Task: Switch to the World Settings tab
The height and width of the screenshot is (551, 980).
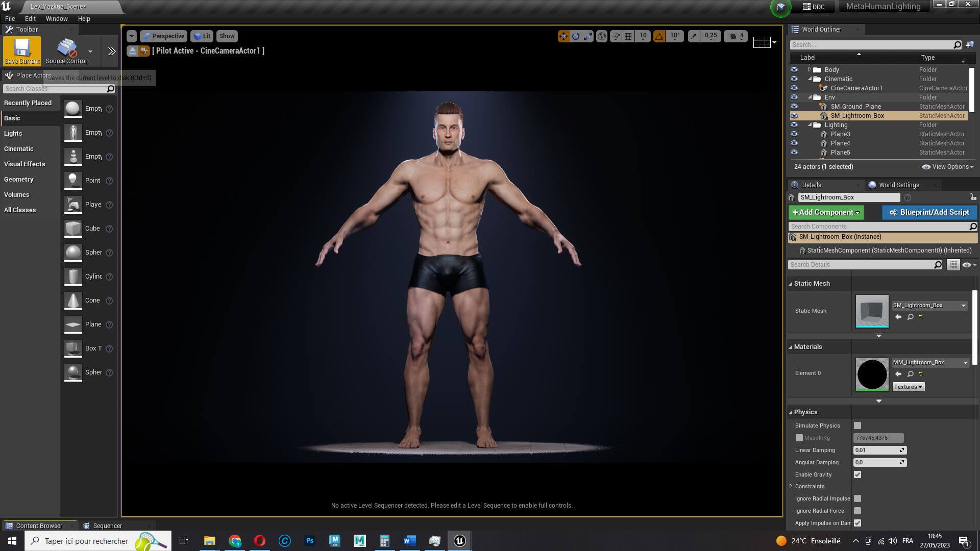Action: coord(899,185)
